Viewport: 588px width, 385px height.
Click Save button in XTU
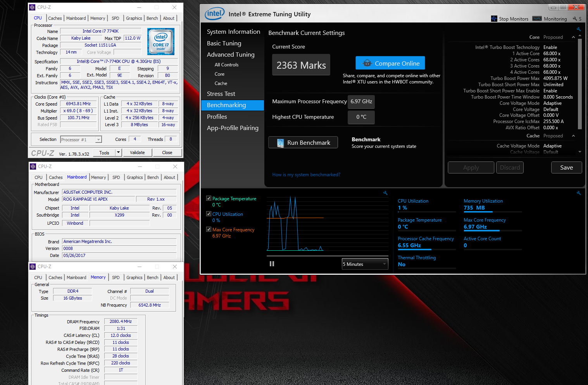pyautogui.click(x=566, y=168)
